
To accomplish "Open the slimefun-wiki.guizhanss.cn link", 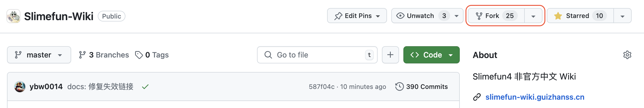I will [x=535, y=97].
